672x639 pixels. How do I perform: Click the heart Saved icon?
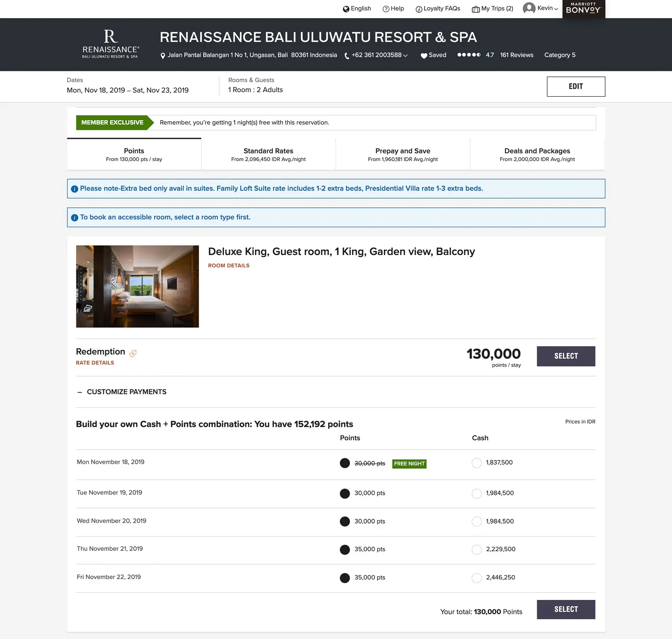424,55
